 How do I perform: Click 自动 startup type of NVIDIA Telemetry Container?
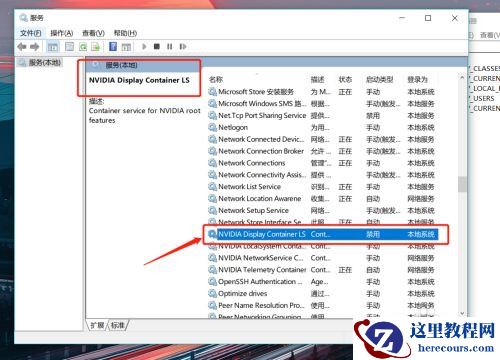tap(373, 270)
